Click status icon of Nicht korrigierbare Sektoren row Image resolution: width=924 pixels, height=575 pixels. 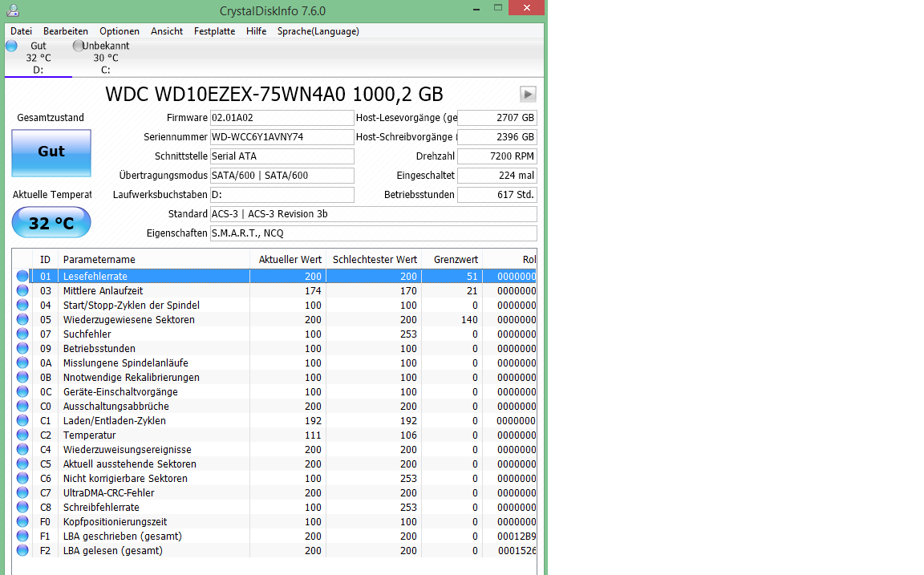pos(22,478)
